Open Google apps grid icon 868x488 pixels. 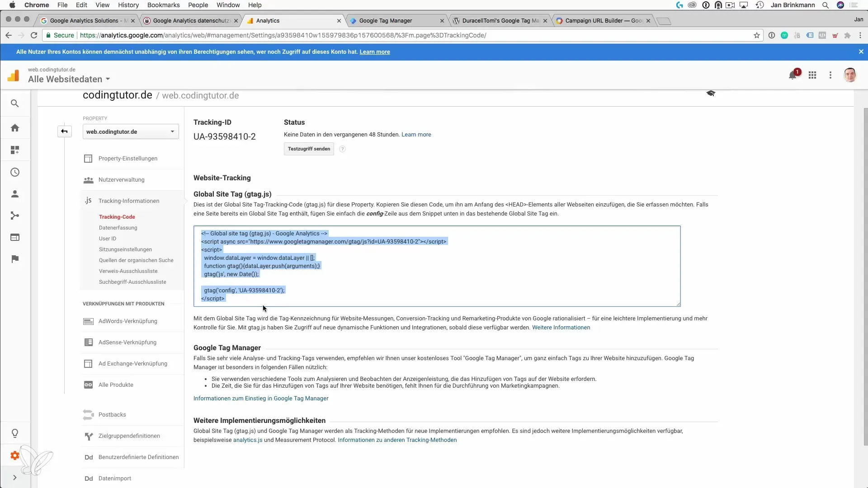812,75
